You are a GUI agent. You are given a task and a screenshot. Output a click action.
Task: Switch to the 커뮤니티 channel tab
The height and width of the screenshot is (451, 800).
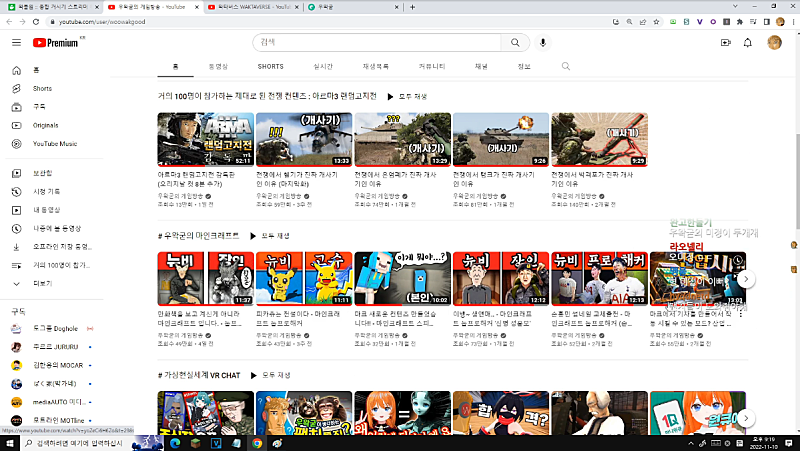click(432, 66)
